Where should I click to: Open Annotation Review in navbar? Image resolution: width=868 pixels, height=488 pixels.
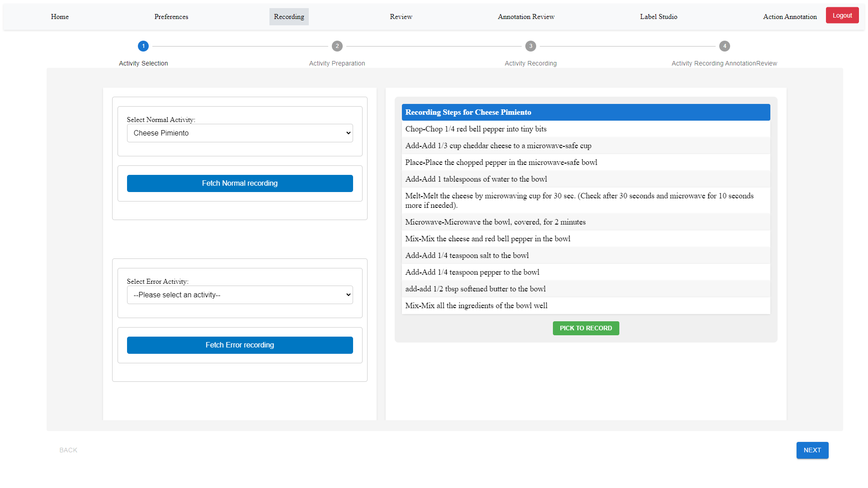coord(526,17)
